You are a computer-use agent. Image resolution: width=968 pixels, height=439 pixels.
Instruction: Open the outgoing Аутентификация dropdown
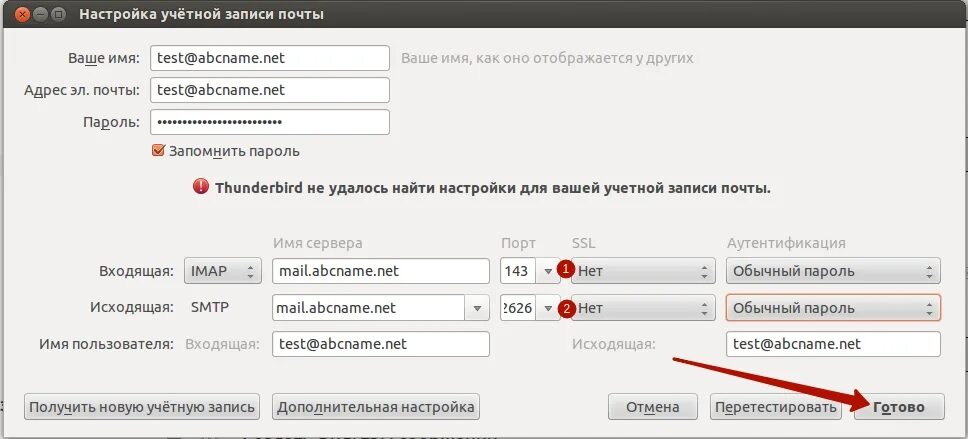coord(833,307)
